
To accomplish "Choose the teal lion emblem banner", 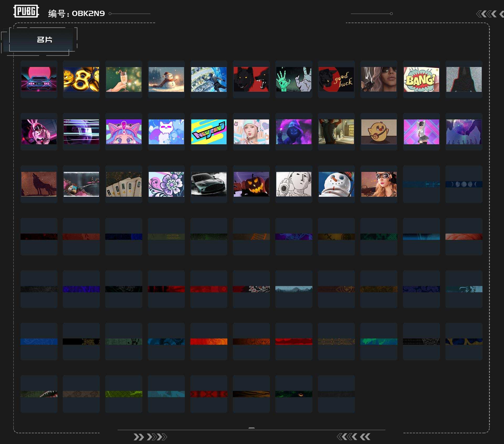I will [464, 289].
